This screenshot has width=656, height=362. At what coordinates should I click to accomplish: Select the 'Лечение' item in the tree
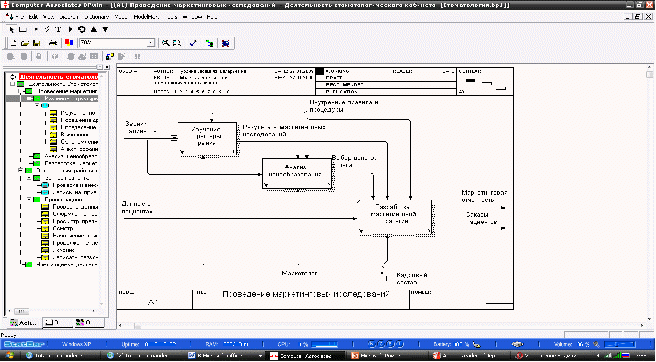click(64, 250)
